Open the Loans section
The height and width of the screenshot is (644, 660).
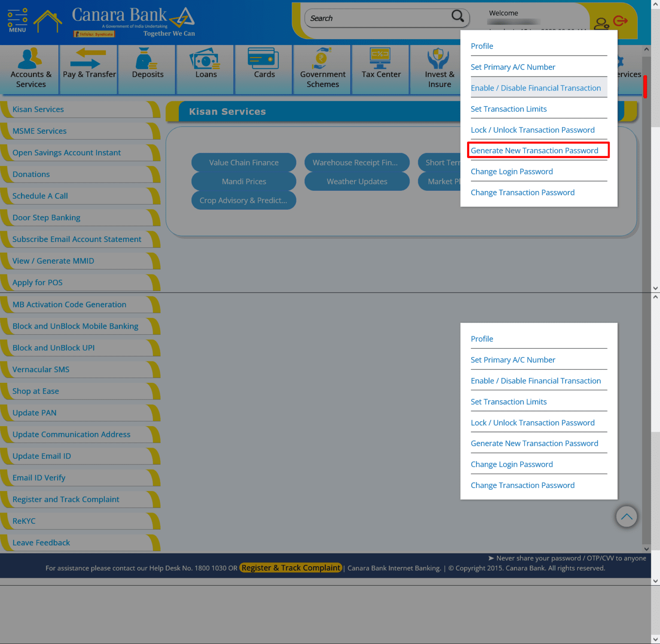206,69
